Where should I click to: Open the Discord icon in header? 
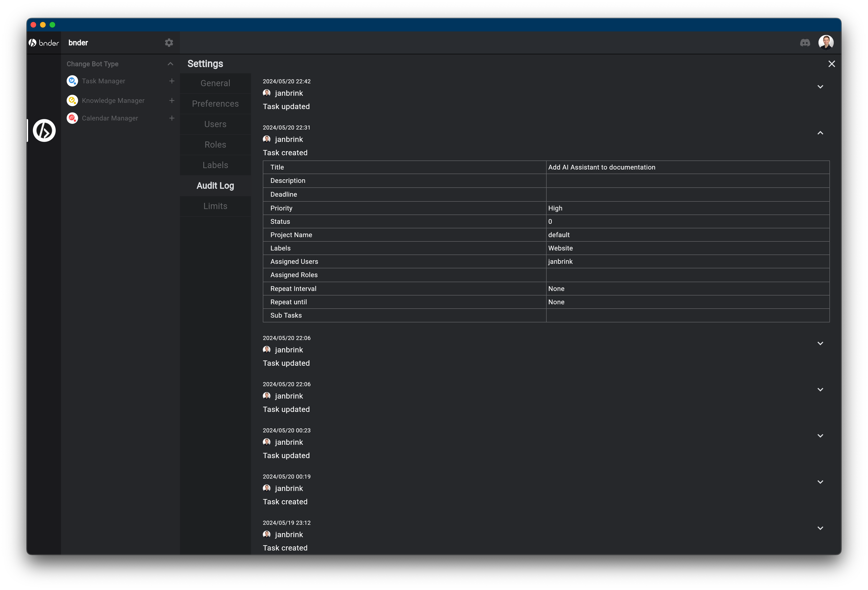(805, 43)
